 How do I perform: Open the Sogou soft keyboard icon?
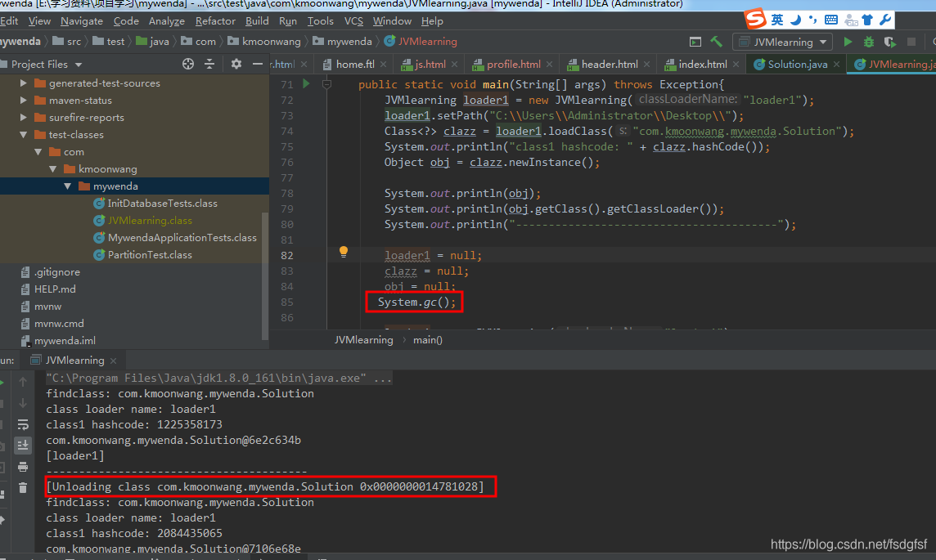[831, 20]
